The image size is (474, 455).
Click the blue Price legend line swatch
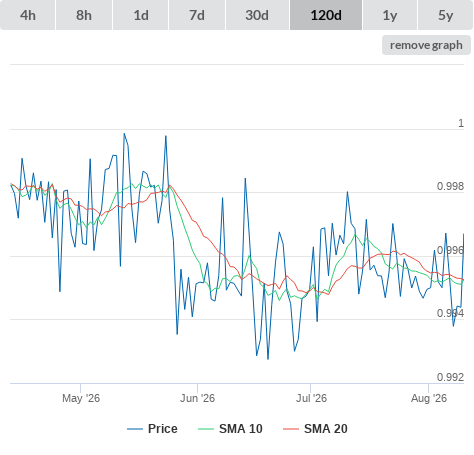pos(135,429)
